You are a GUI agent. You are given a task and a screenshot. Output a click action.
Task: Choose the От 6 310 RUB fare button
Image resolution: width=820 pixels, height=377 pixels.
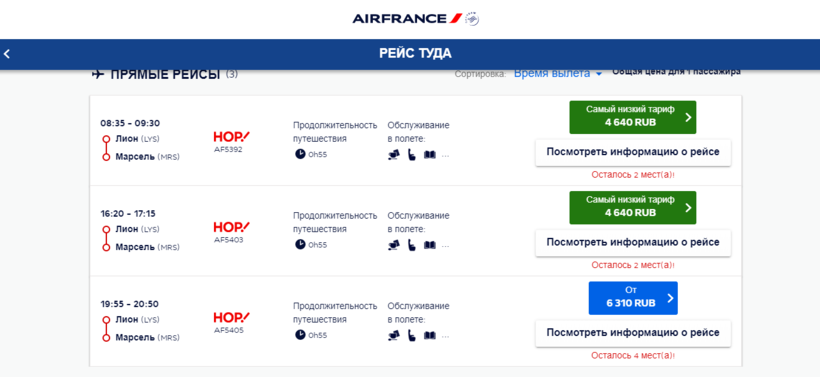tap(633, 298)
